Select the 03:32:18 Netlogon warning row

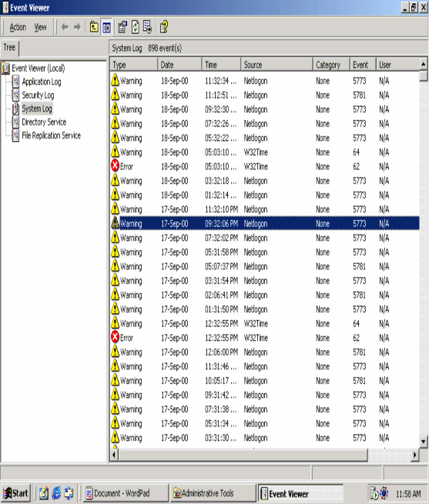pyautogui.click(x=264, y=181)
